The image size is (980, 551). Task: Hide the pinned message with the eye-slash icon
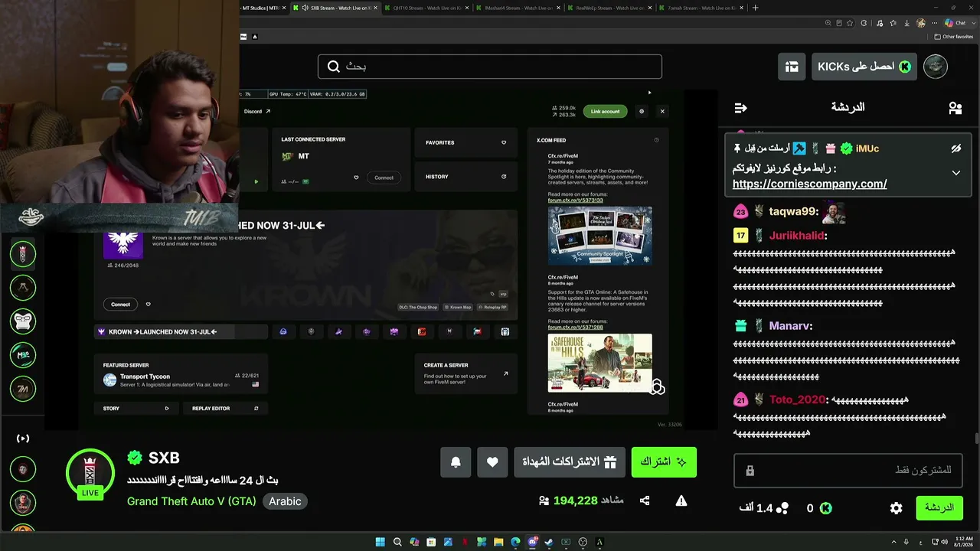click(x=955, y=148)
